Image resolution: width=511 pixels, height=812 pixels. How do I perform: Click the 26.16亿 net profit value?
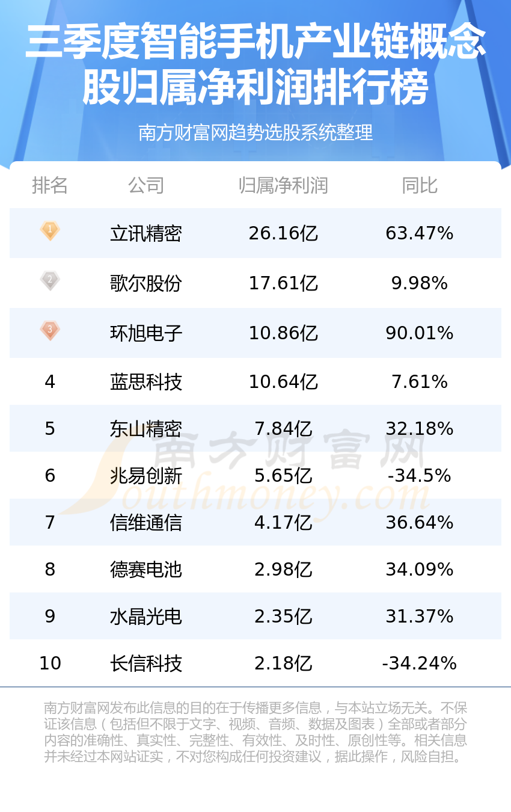(283, 233)
